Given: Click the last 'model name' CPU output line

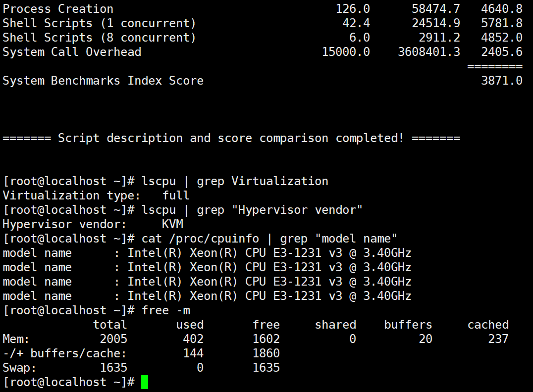Looking at the screenshot, I should pos(207,296).
